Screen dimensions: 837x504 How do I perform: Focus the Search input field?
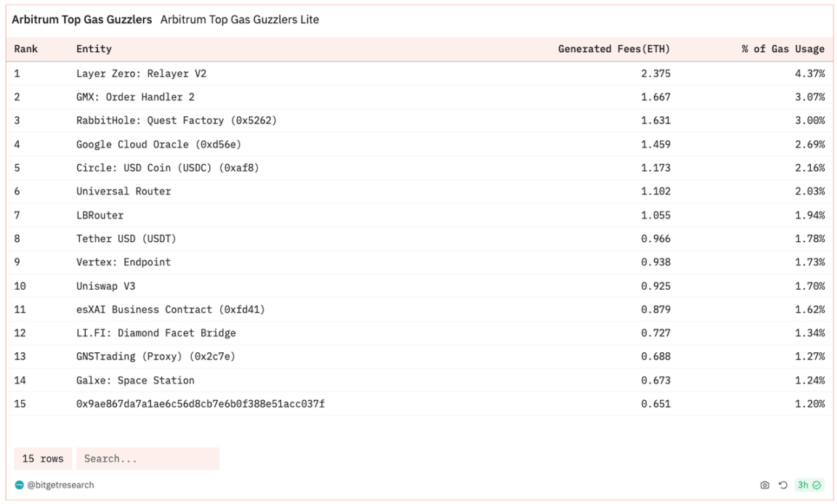coord(148,459)
